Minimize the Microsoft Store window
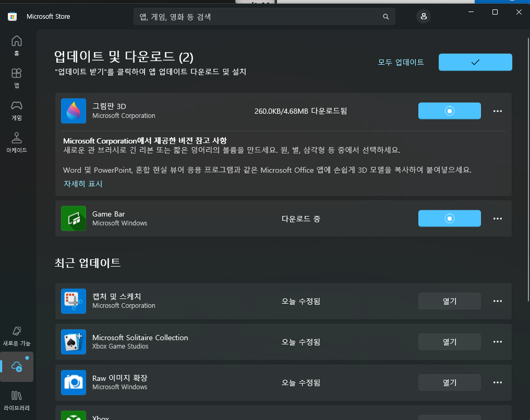The image size is (530, 420). (471, 12)
